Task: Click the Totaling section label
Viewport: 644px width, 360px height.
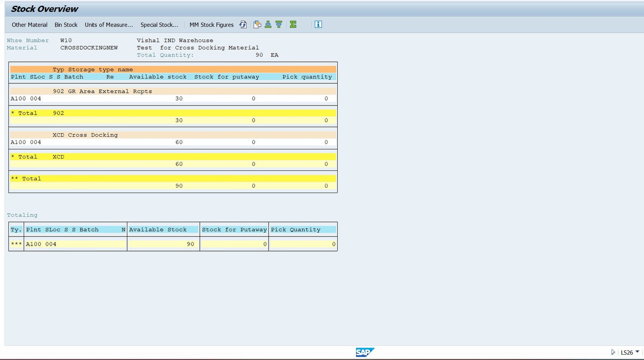Action: (x=22, y=215)
